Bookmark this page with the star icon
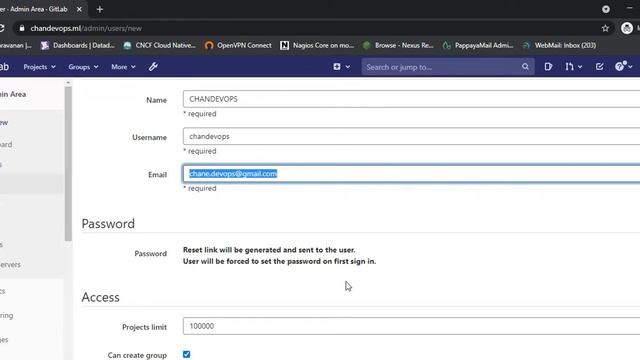The image size is (640, 360). pyautogui.click(x=605, y=28)
